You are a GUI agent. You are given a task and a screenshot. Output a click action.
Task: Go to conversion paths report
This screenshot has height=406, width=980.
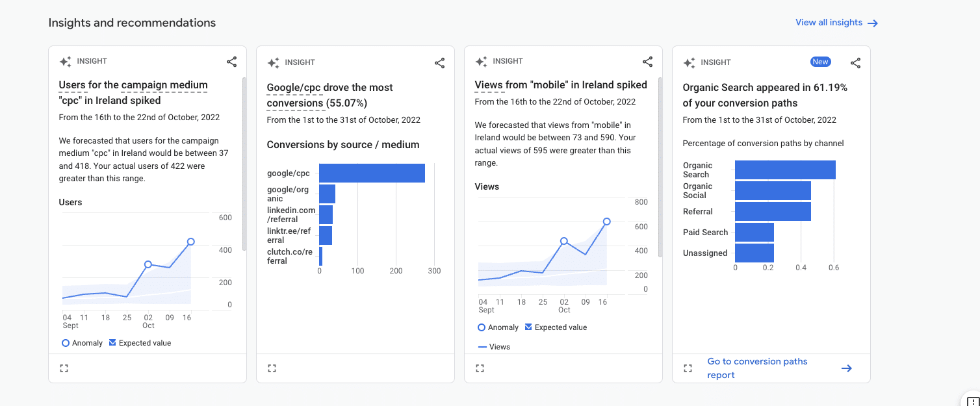(757, 368)
